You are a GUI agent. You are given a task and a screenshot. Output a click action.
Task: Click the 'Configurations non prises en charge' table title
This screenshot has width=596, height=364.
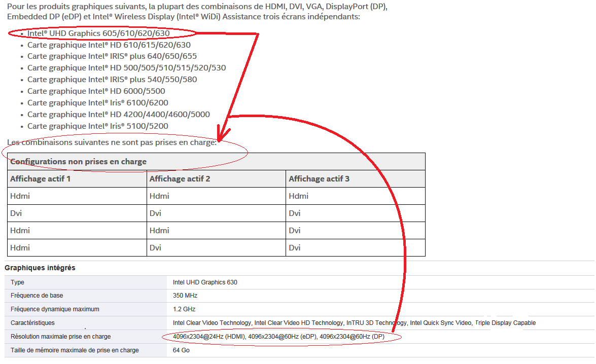click(x=78, y=162)
